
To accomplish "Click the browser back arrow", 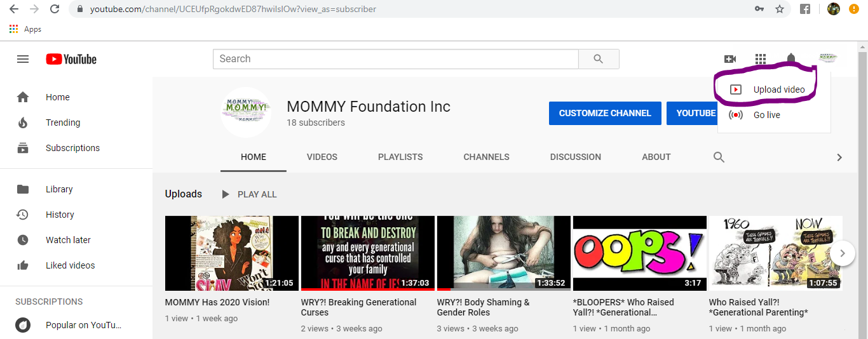I will [x=14, y=9].
